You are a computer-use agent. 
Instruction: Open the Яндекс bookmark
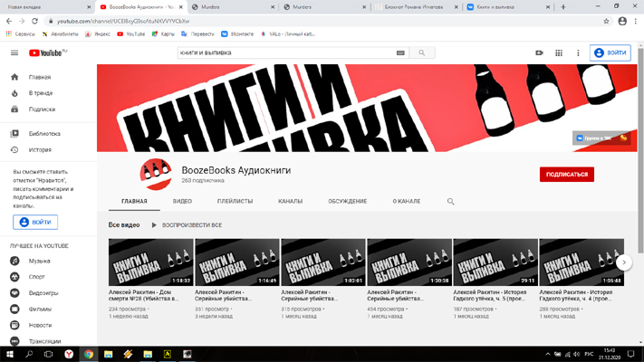pyautogui.click(x=97, y=34)
